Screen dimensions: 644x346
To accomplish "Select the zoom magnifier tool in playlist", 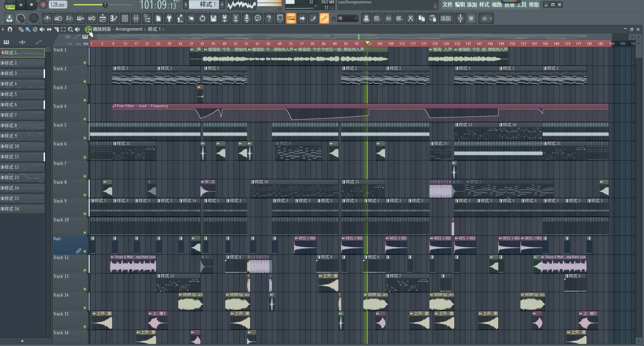I will (x=70, y=29).
